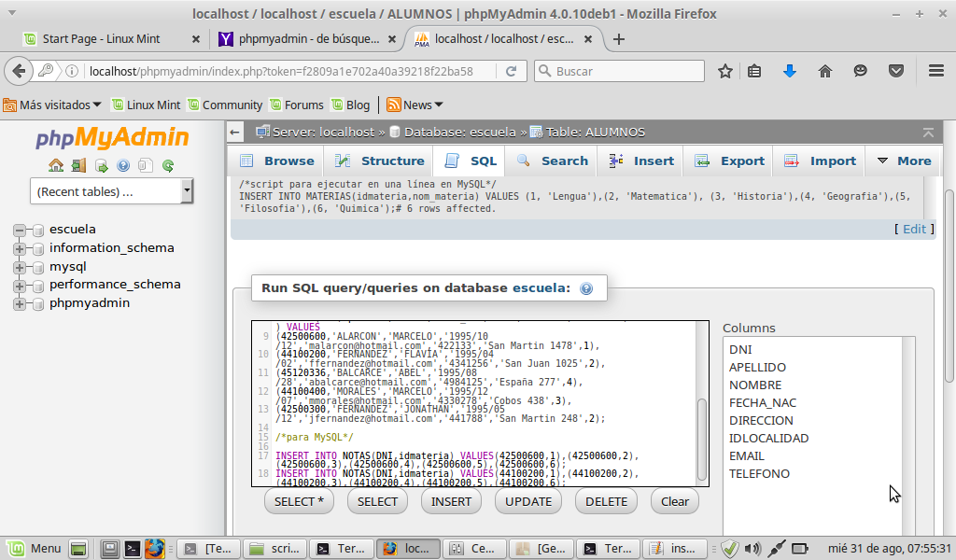The height and width of the screenshot is (560, 956).
Task: Expand the mysql database tree node
Action: [x=19, y=267]
